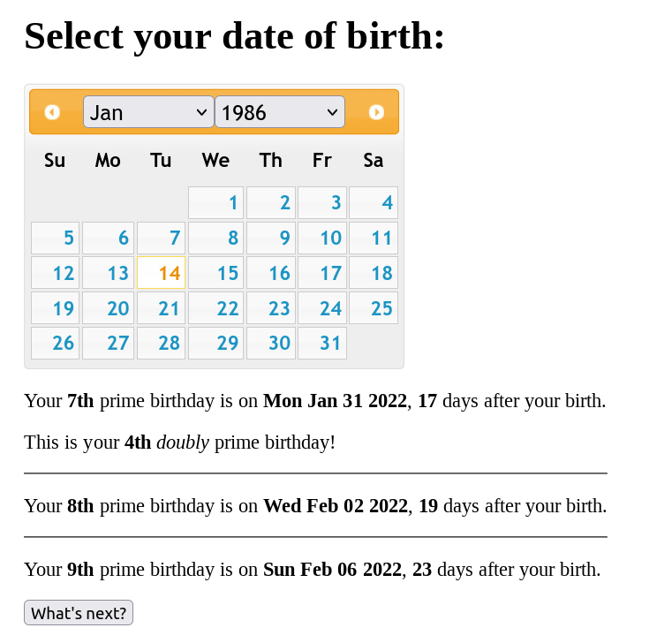Choose date 18 in the calendar

[374, 273]
